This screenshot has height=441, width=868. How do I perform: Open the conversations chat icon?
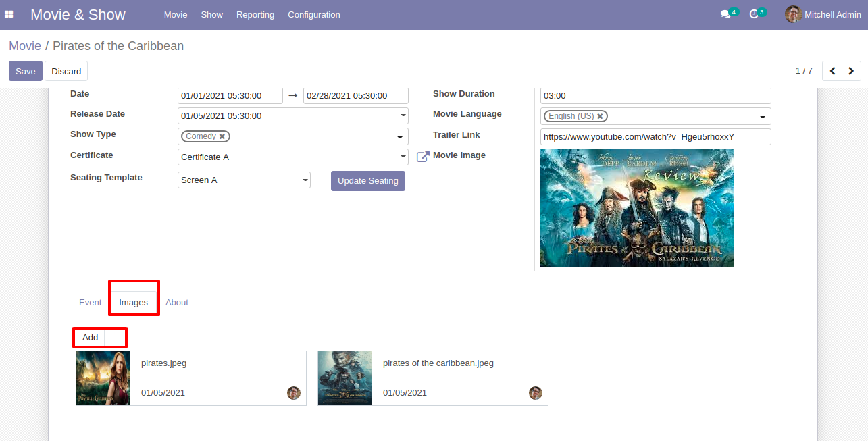pos(725,14)
